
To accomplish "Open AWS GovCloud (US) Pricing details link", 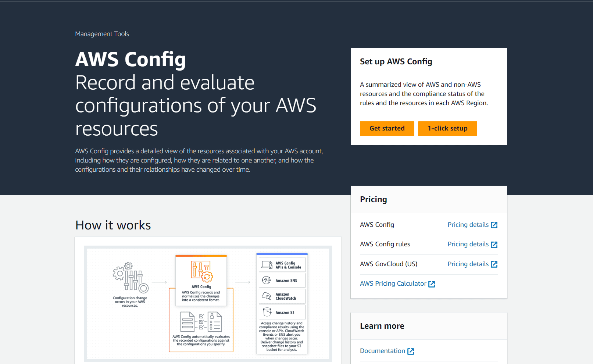I will (472, 264).
